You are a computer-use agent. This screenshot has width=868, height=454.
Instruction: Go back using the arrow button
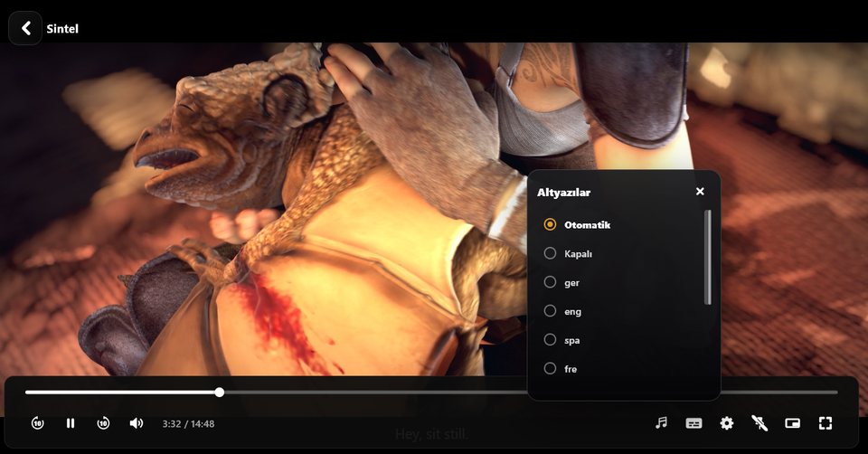tap(25, 28)
